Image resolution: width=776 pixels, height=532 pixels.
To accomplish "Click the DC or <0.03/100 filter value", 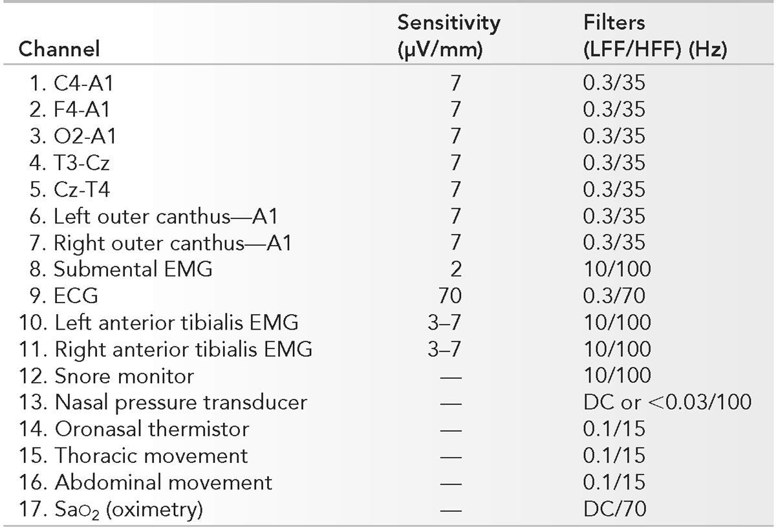I will (666, 402).
